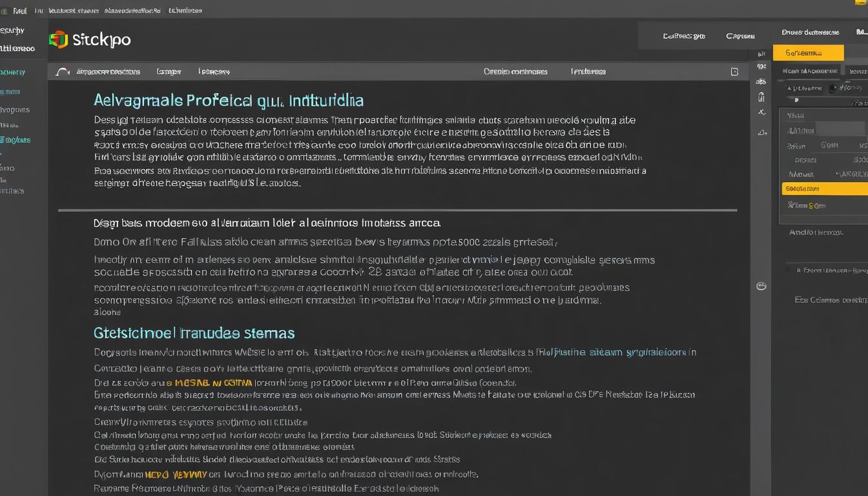Click the yellow button at the top right panel
Screen dimensions: 868x496
coord(807,52)
